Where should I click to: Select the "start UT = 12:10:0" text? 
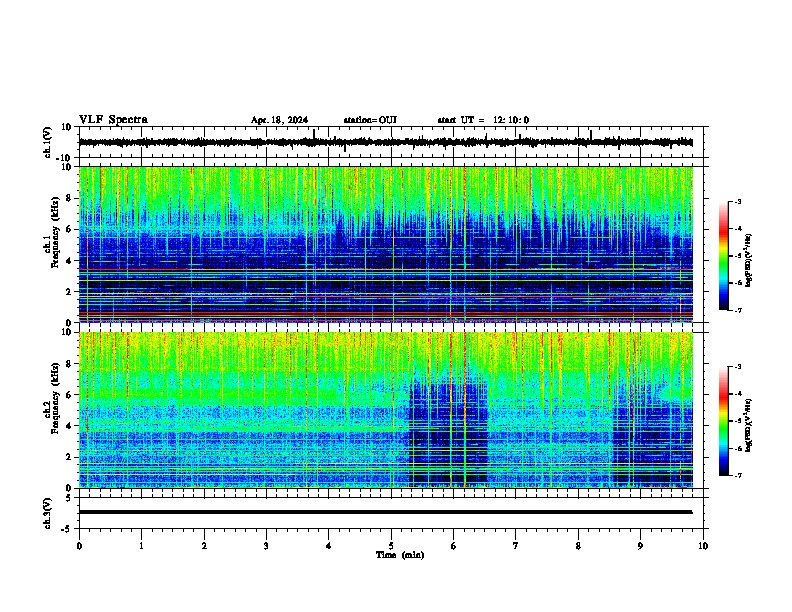coord(483,120)
